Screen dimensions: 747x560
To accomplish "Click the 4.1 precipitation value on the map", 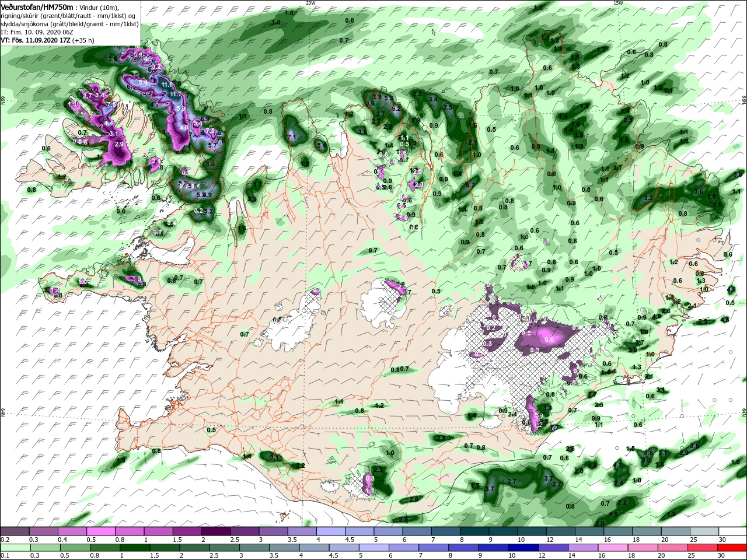I will 619,464.
